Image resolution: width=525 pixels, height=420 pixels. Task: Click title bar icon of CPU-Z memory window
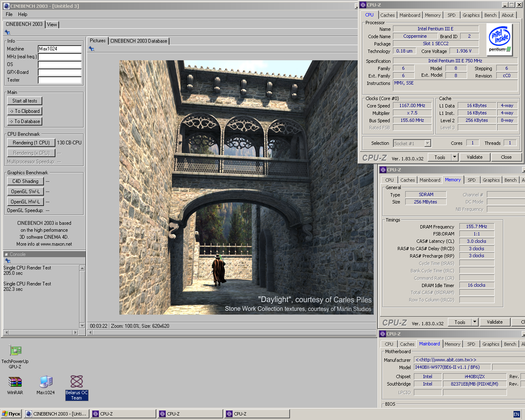pos(383,170)
